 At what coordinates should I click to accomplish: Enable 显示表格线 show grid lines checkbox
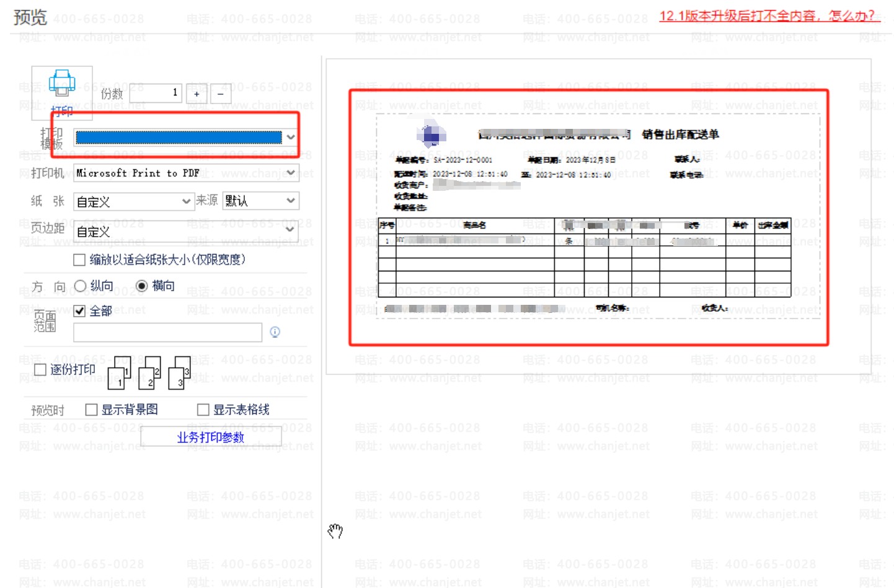[x=203, y=410]
